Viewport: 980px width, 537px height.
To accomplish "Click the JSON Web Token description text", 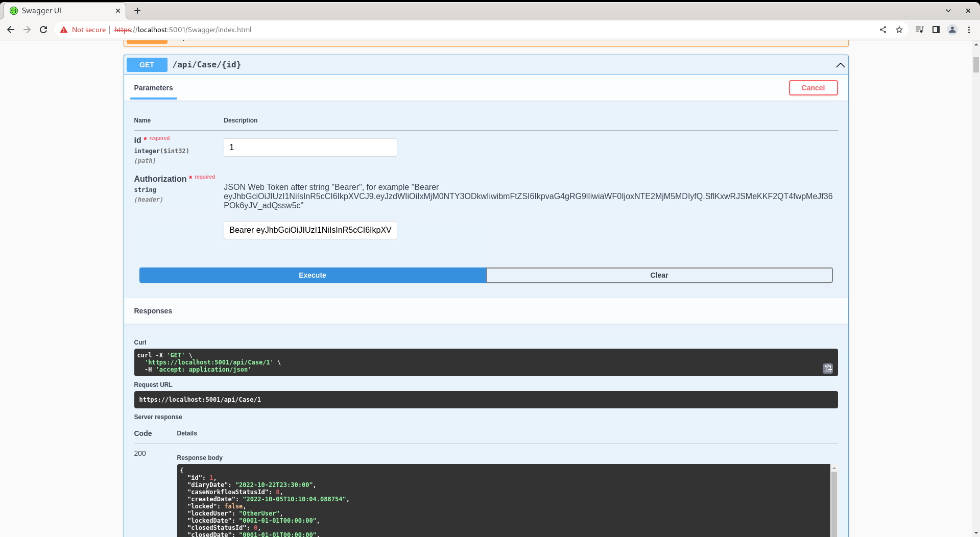I will (x=528, y=197).
